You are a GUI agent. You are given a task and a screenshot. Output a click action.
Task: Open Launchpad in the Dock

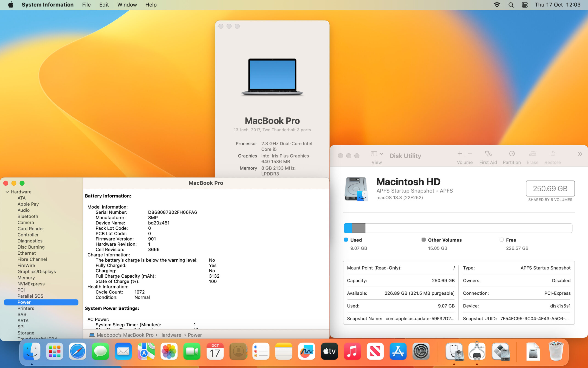pos(55,351)
